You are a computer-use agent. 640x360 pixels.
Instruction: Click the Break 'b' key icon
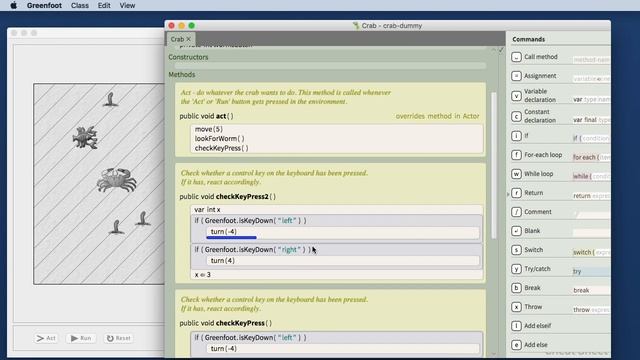(516, 288)
